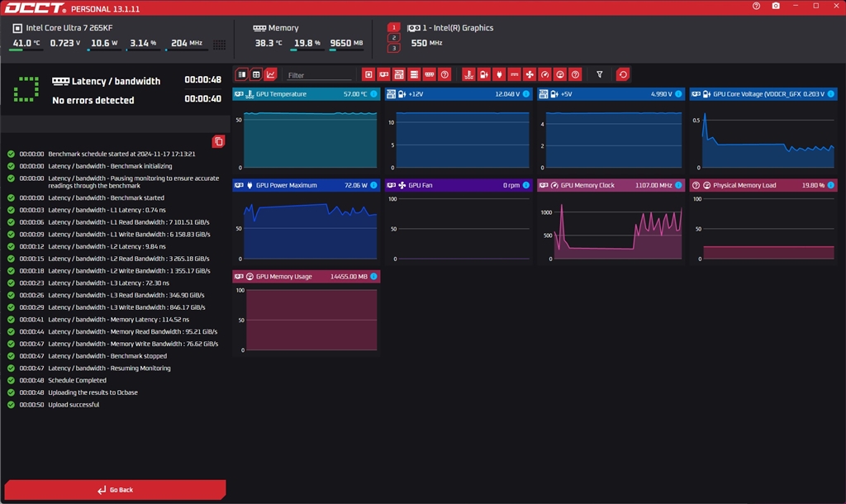
Task: Open GPU Memory Usage info icon
Action: 373,276
